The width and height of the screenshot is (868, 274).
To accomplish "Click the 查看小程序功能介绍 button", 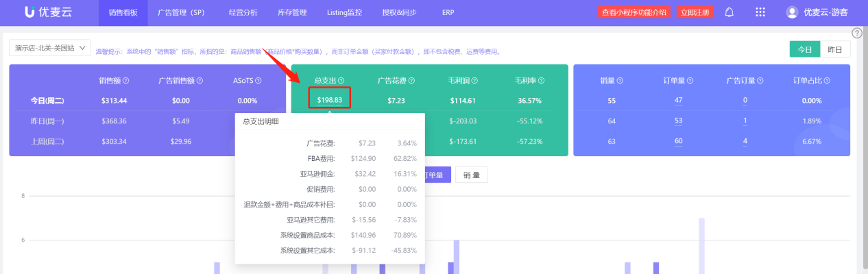I will pyautogui.click(x=634, y=12).
